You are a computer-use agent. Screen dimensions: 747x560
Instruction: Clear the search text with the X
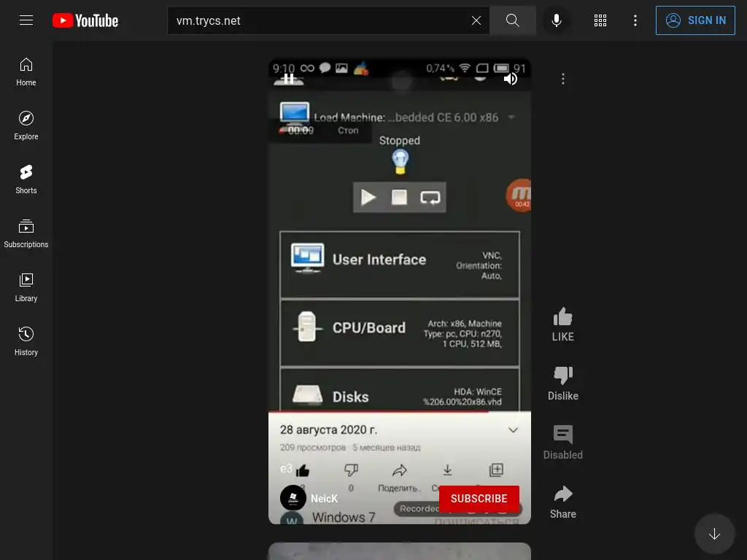click(x=476, y=20)
